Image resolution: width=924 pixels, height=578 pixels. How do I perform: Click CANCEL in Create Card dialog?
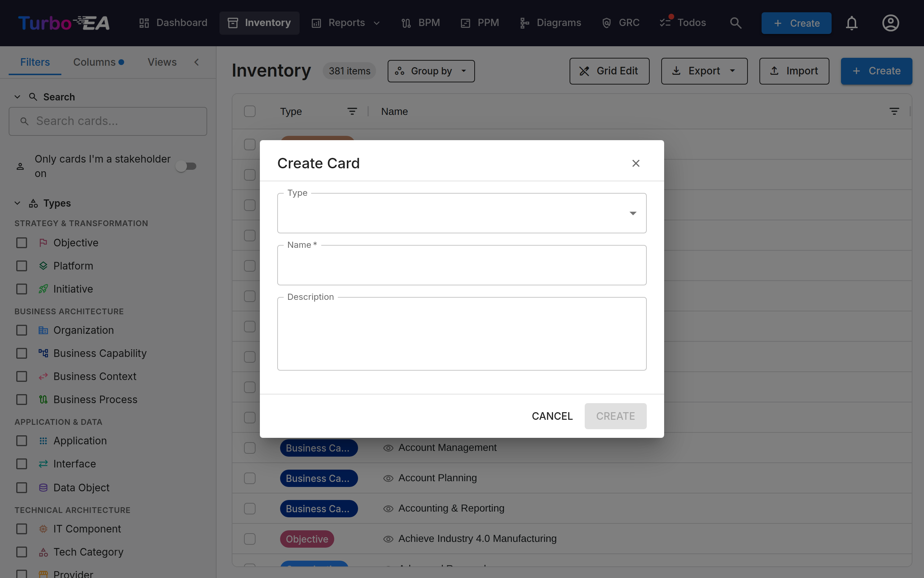(x=552, y=416)
